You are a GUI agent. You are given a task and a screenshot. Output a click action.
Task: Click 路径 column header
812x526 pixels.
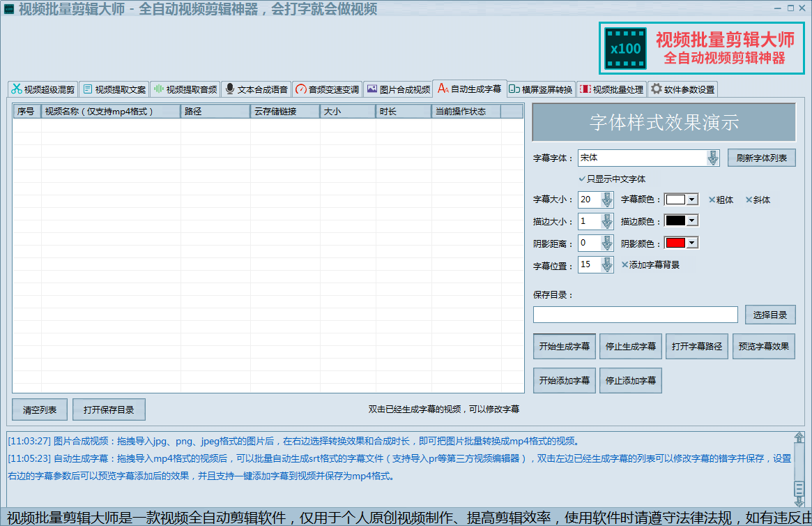tap(215, 112)
